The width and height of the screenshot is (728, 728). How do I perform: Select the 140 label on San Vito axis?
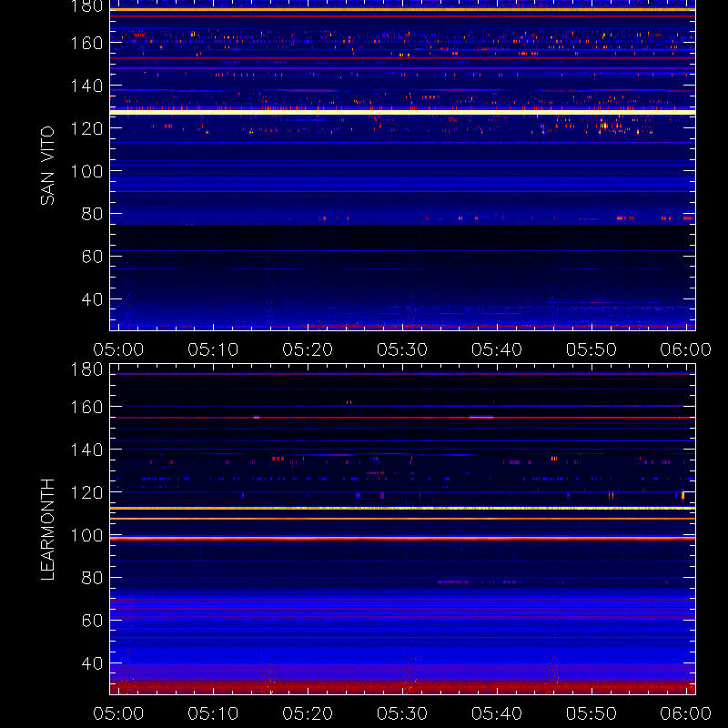[x=86, y=86]
